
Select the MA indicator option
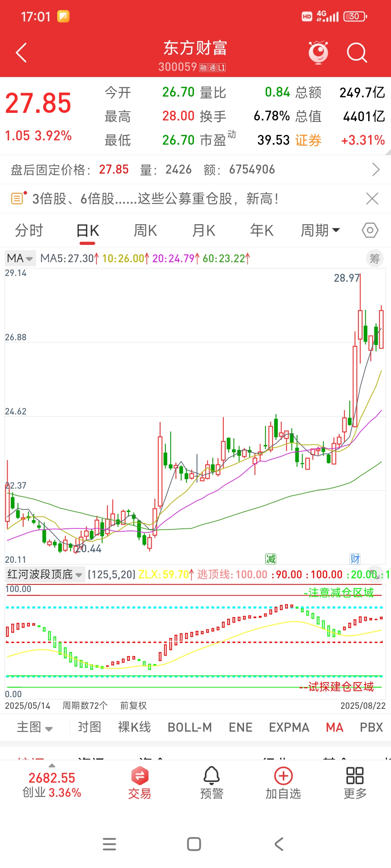click(335, 727)
